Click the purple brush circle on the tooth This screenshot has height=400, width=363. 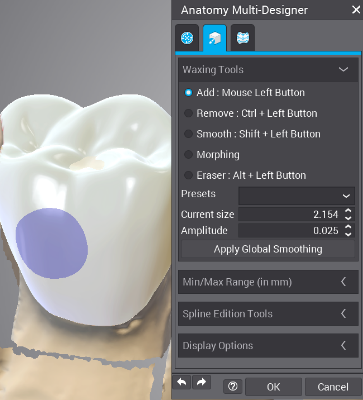point(52,243)
